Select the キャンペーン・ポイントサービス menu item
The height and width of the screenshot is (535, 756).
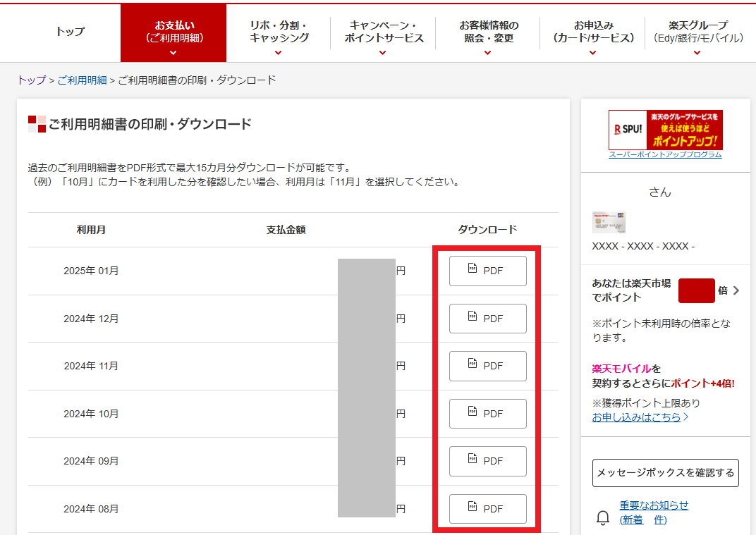click(382, 32)
